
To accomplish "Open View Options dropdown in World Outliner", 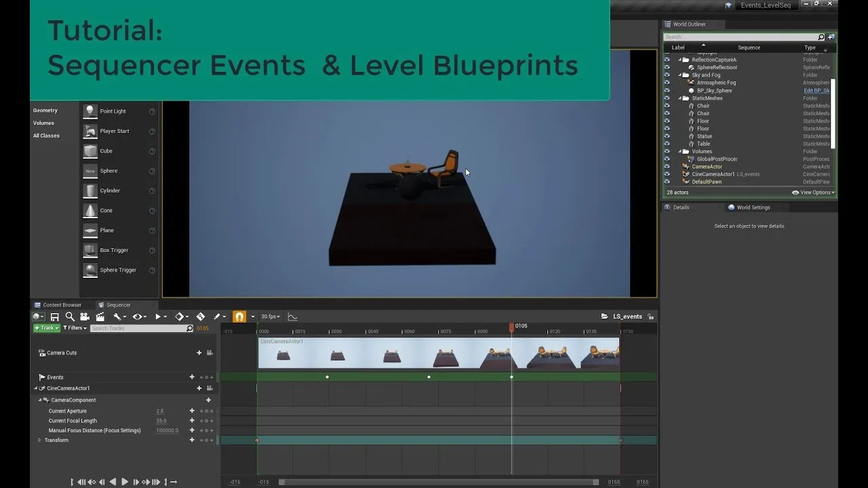I will pyautogui.click(x=814, y=192).
